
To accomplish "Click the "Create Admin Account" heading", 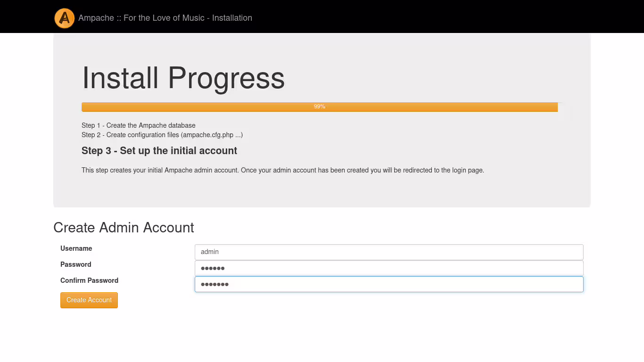I will tap(124, 228).
